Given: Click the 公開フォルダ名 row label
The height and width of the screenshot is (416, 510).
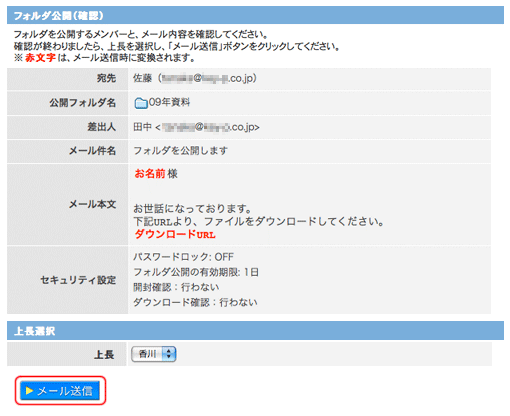Looking at the screenshot, I should [x=83, y=103].
